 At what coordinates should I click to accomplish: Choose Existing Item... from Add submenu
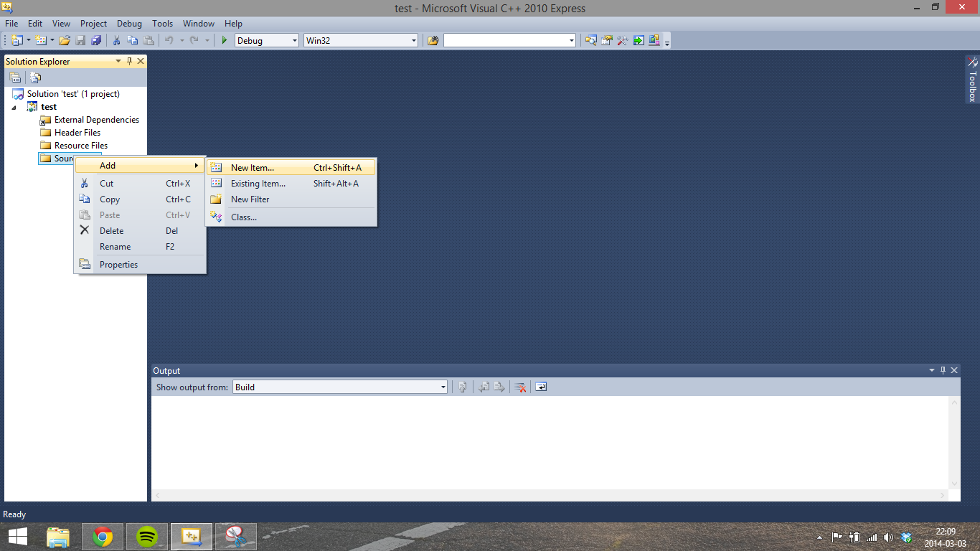(291, 184)
